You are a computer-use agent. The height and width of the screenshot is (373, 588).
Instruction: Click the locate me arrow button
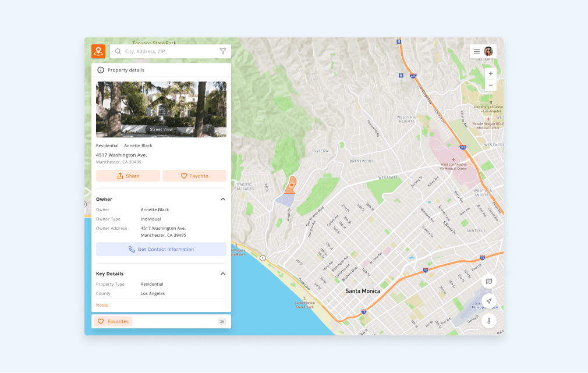point(489,301)
